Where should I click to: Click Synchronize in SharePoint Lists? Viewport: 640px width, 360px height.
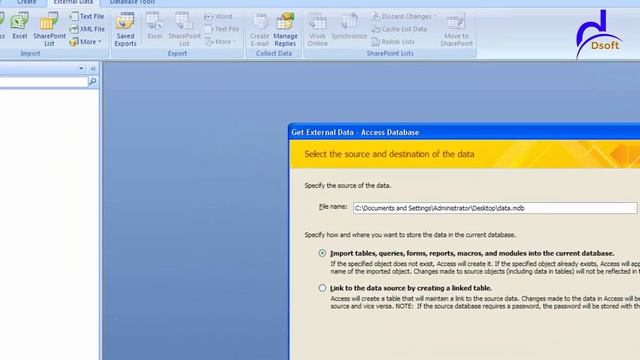point(349,26)
